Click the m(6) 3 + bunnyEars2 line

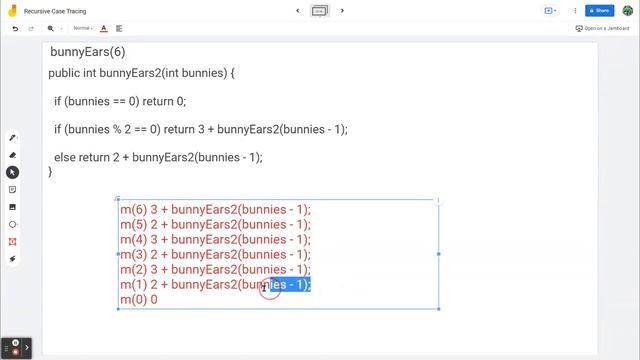point(216,209)
